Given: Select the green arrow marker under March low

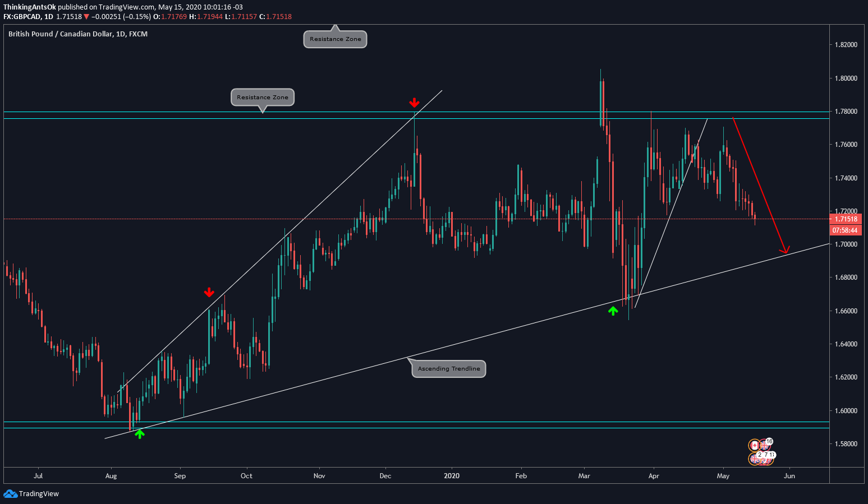Looking at the screenshot, I should point(613,311).
